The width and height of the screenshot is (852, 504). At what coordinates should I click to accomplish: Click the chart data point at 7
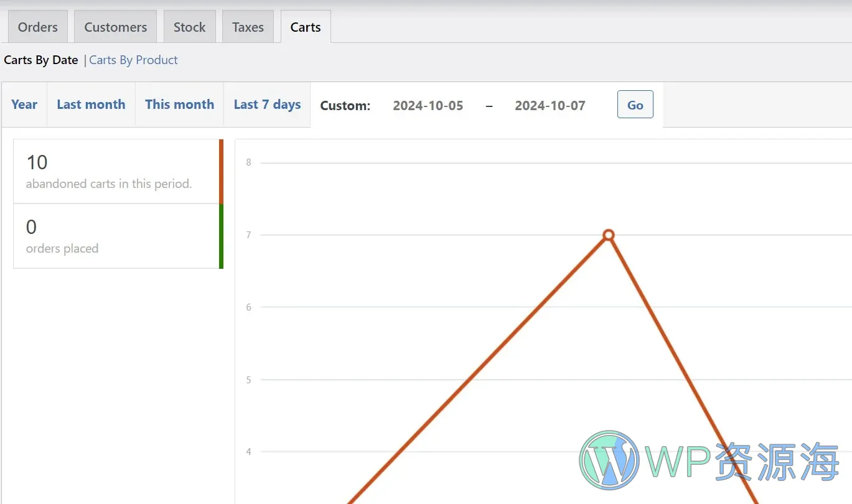click(x=609, y=235)
